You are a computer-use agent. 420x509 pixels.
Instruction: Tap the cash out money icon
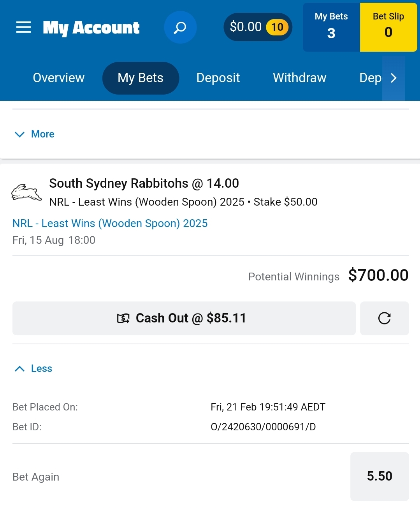point(123,319)
